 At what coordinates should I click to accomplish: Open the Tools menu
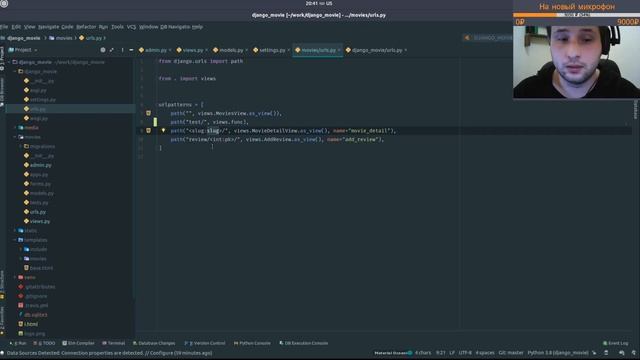click(117, 27)
